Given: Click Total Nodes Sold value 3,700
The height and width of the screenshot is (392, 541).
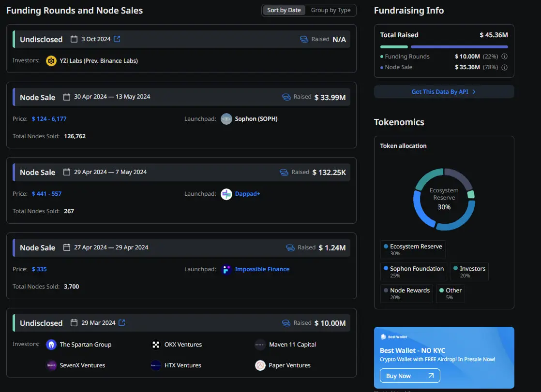Looking at the screenshot, I should [x=72, y=287].
